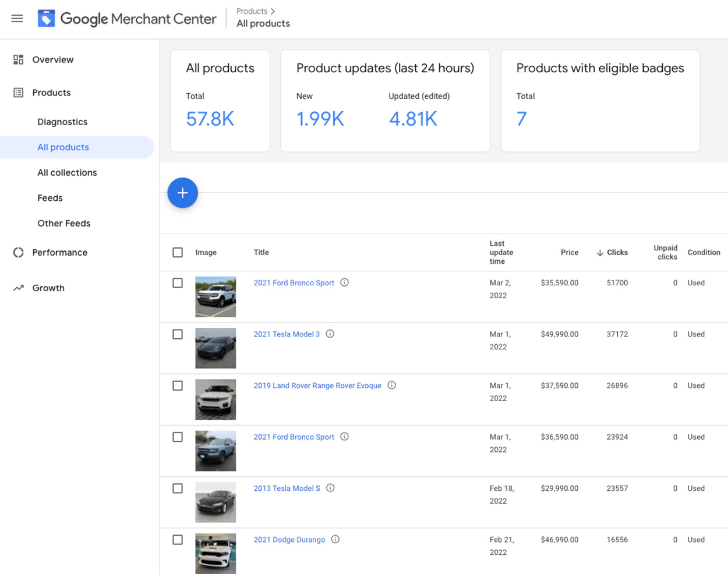Expand the Products breadcrumb chevron
728x584 pixels.
click(273, 11)
